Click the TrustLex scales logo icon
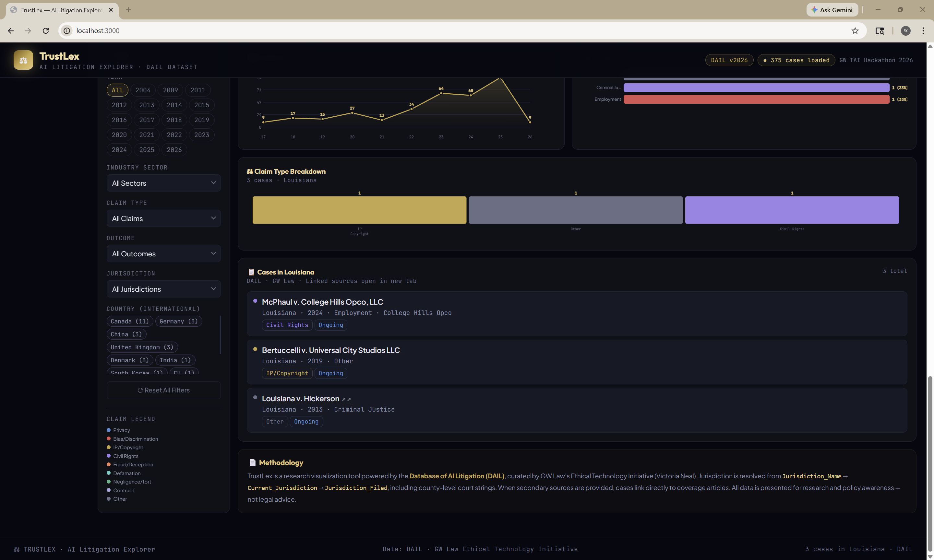The image size is (934, 560). tap(23, 60)
